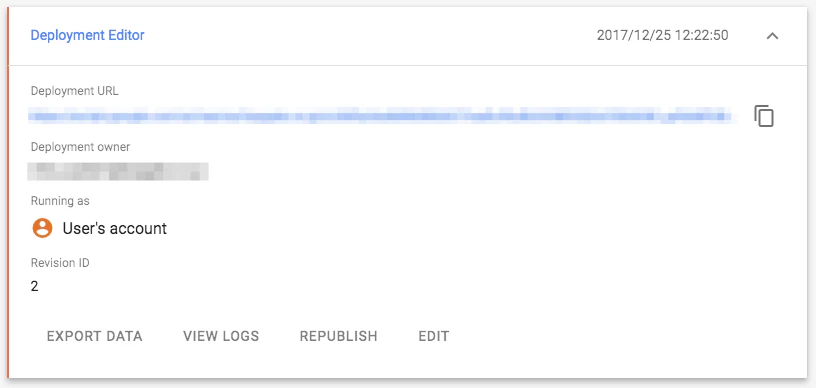Click the "Revision ID" field label

coord(60,263)
